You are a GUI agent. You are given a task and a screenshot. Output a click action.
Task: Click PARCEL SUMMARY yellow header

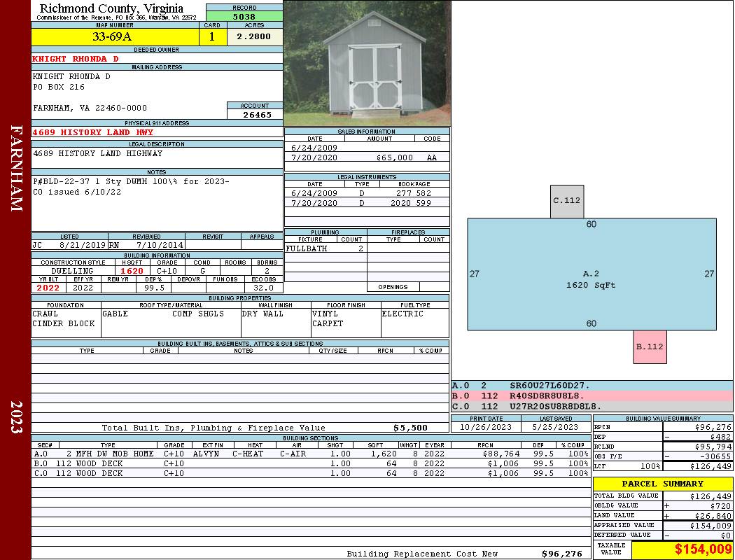(x=663, y=484)
